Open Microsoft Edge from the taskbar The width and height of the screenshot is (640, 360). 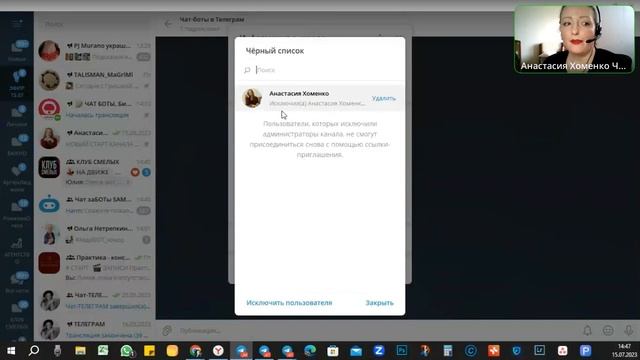point(310,351)
